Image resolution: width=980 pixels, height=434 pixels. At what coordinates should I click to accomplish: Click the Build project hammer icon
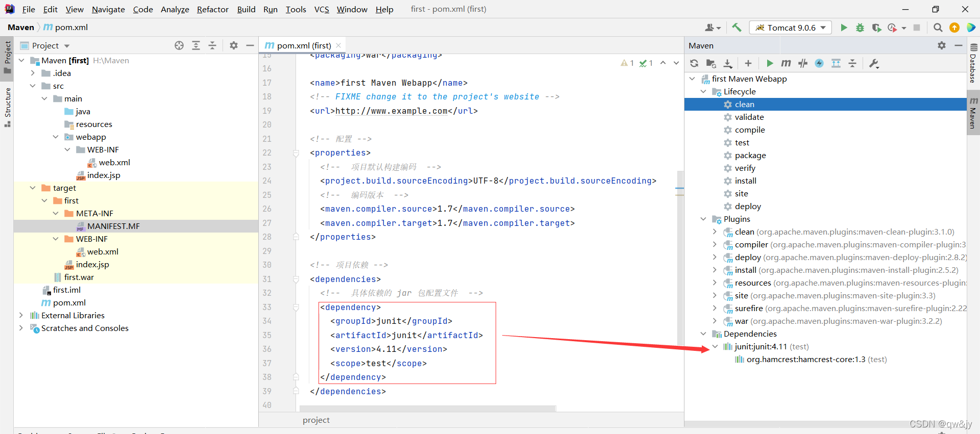[x=736, y=28]
